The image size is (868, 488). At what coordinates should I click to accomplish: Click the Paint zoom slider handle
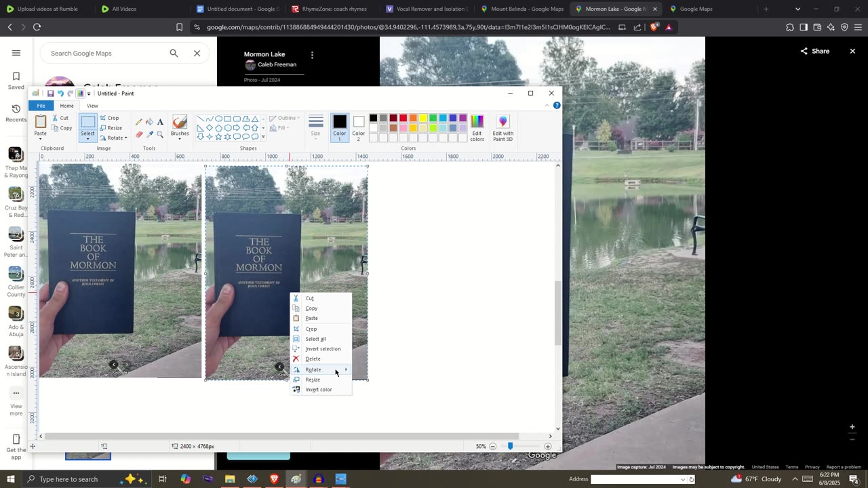[510, 447]
